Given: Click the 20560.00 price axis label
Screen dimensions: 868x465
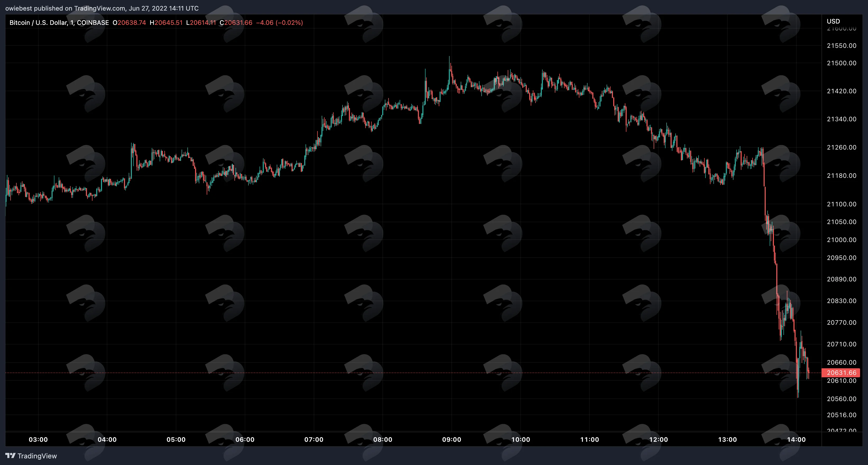Looking at the screenshot, I should click(841, 399).
